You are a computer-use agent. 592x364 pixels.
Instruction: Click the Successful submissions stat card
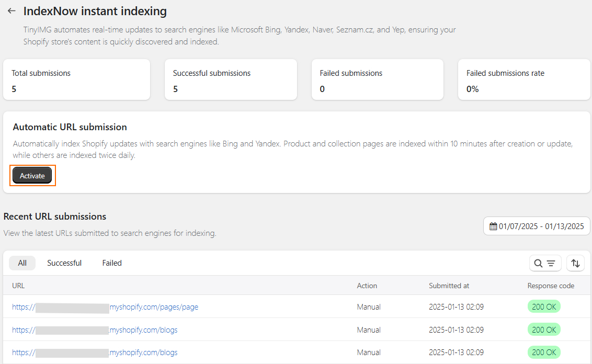coord(231,80)
